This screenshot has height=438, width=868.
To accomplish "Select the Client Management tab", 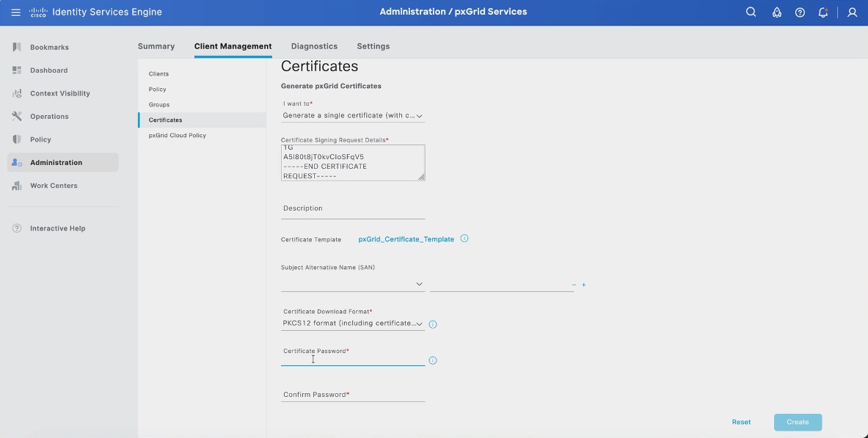I will [233, 46].
